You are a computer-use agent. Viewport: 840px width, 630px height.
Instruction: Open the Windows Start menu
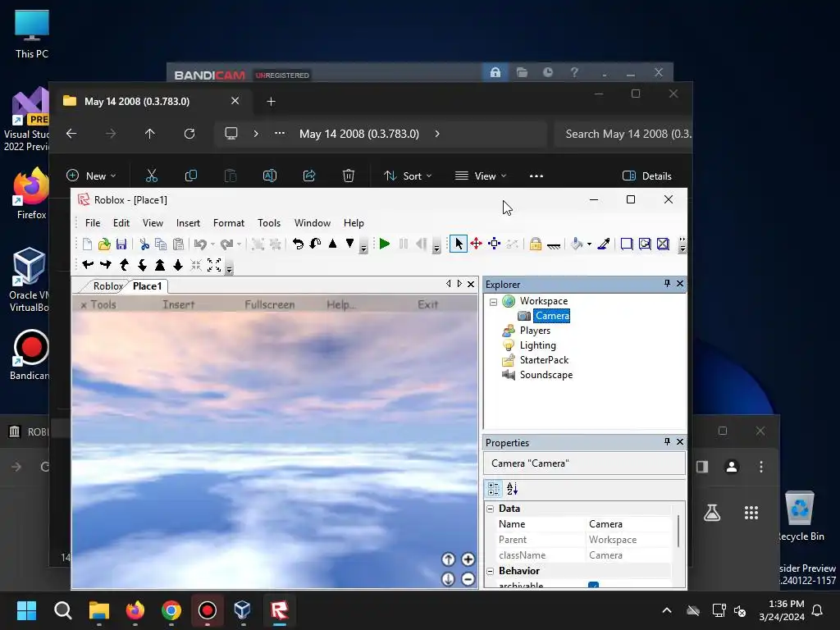(x=26, y=610)
